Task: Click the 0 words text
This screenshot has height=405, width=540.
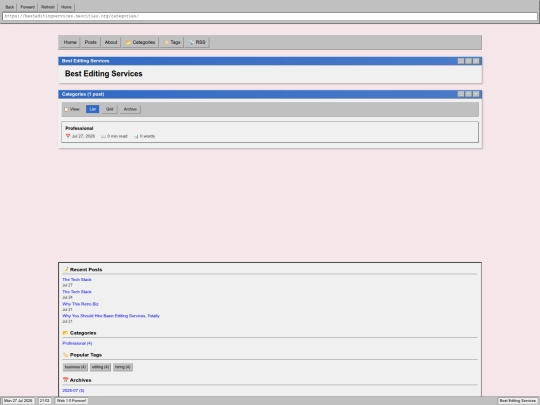Action: (147, 136)
